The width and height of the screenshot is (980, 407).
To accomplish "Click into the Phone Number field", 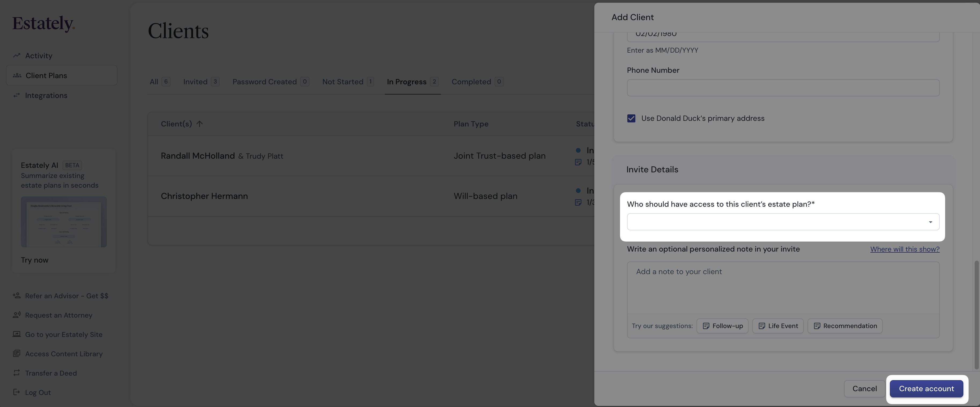I will [783, 88].
